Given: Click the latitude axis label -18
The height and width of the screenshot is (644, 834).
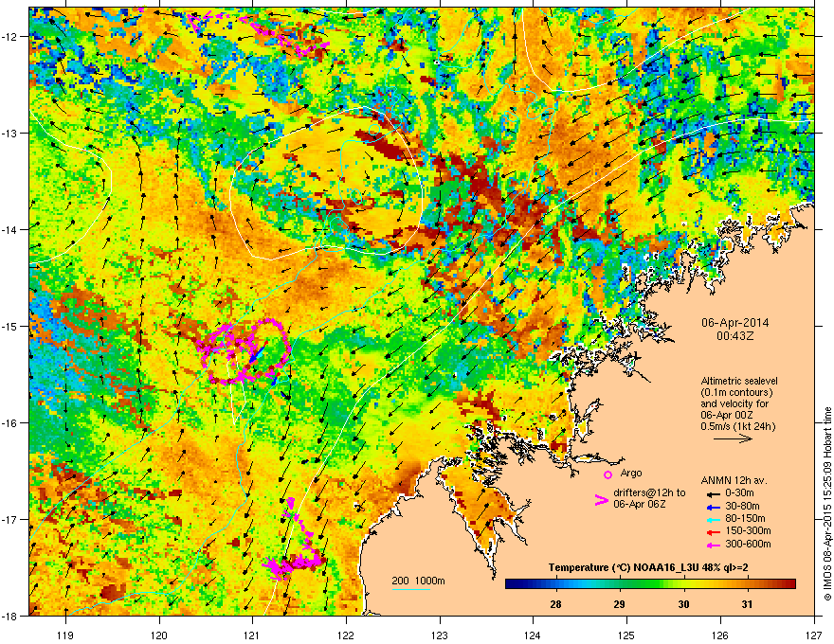Looking at the screenshot, I should coord(10,616).
